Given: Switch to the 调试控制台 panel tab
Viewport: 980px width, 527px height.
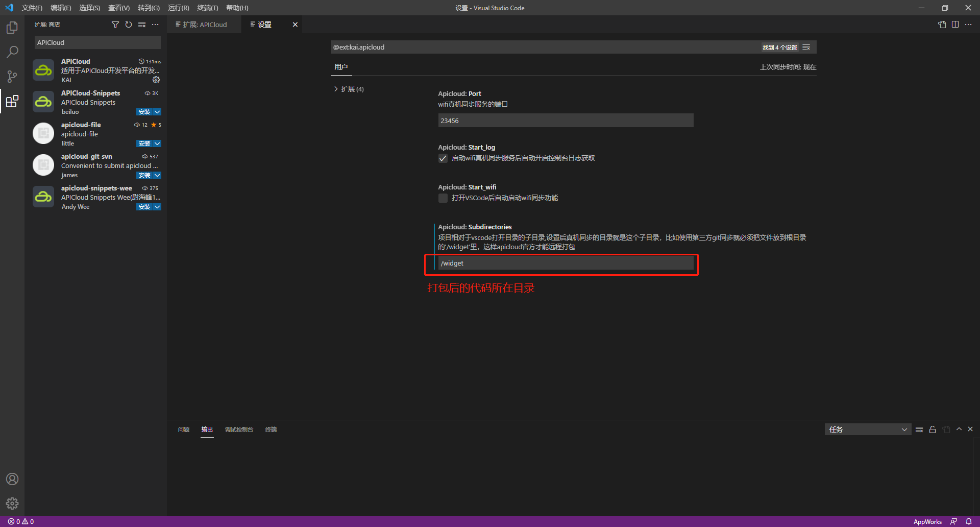Looking at the screenshot, I should pos(239,429).
